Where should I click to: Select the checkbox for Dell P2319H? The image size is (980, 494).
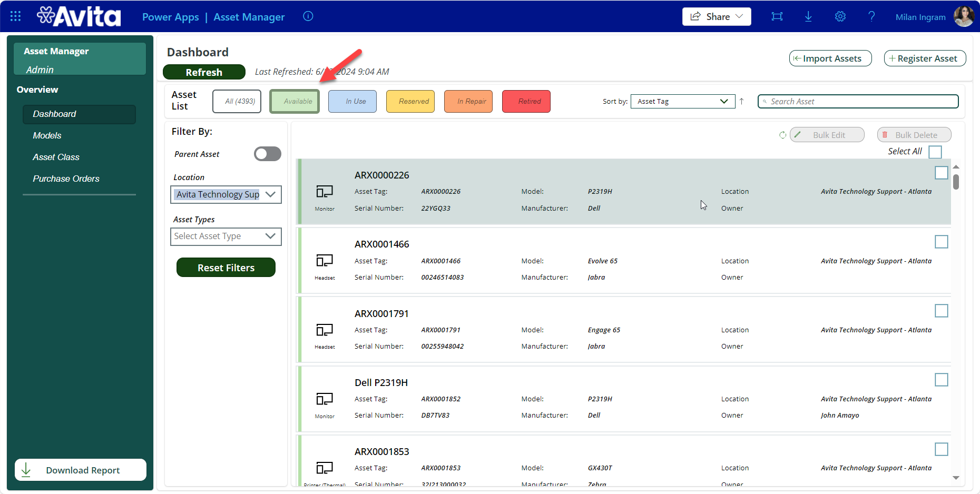click(942, 380)
